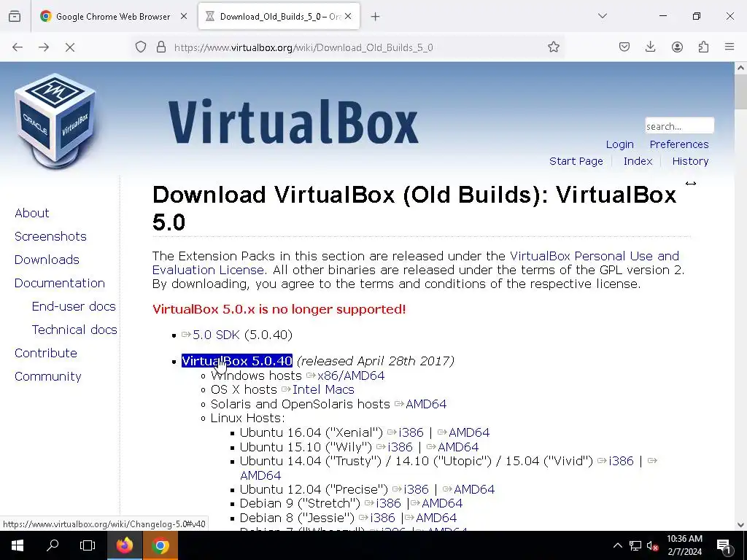This screenshot has height=560, width=747.
Task: Download Ubuntu 12.04 Precise i386 package
Action: 416,489
